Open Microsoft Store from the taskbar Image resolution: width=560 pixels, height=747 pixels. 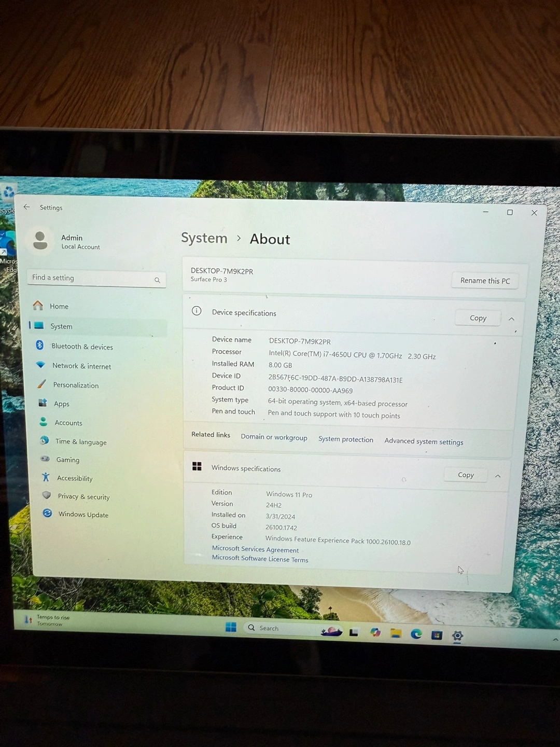point(437,635)
